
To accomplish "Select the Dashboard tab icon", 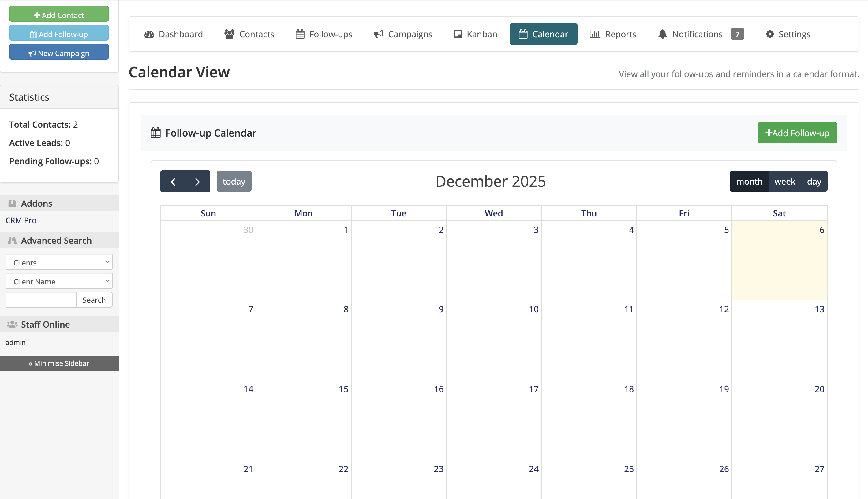I will [x=150, y=34].
